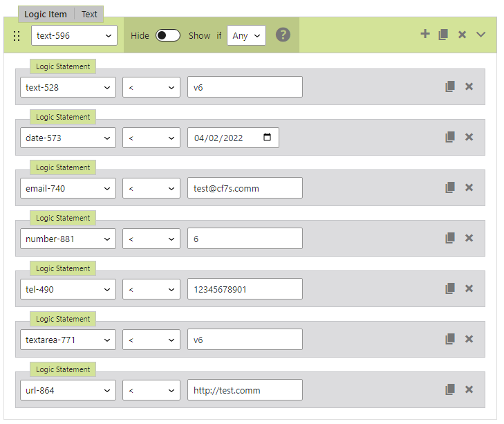Open the date picker for date-573
Image resolution: width=504 pixels, height=424 pixels.
coord(268,137)
